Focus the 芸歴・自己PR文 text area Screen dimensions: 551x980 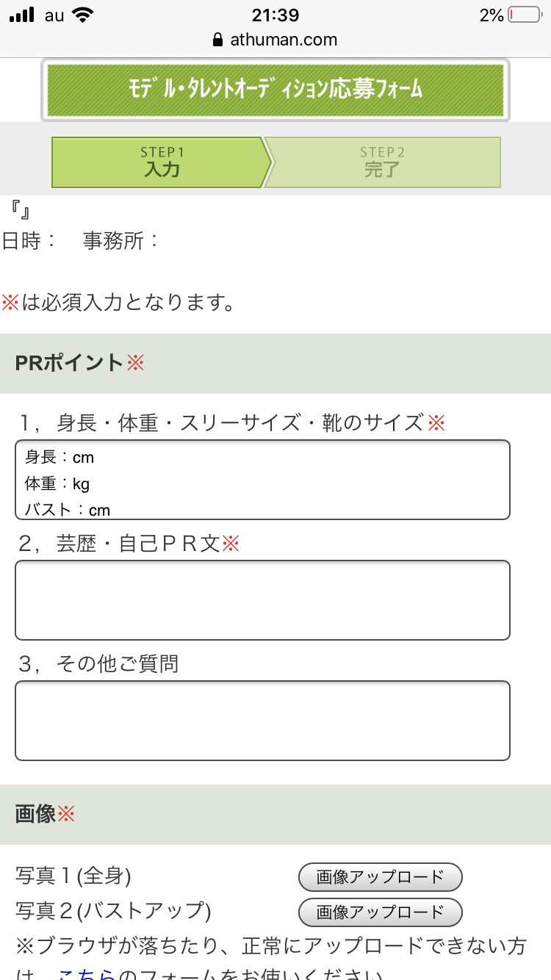pos(262,600)
